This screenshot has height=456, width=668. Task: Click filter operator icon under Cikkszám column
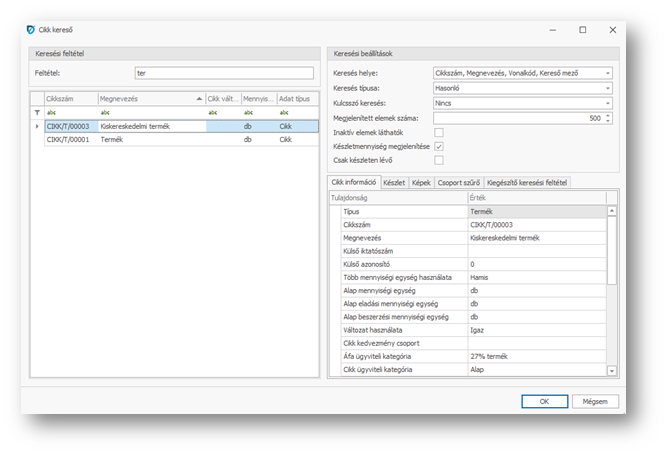click(x=51, y=113)
